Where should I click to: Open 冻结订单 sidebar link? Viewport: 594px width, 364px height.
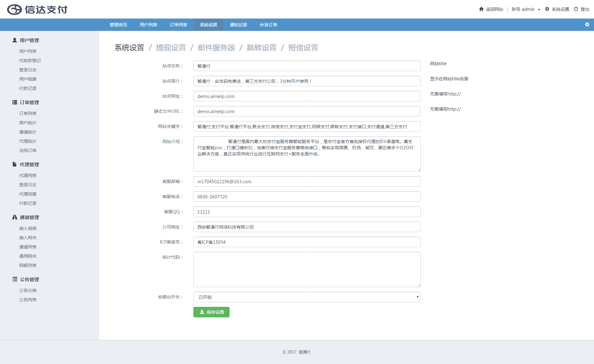tap(28, 150)
